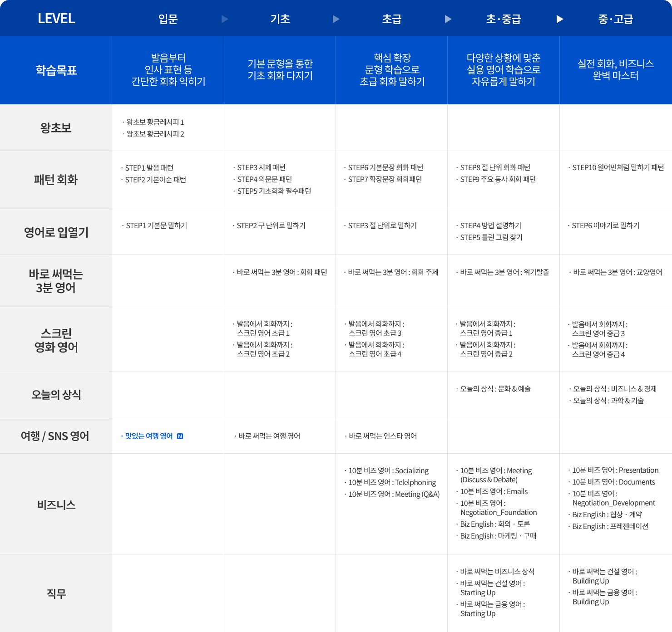Select the 초·중급 level header
Screen dimensions: 672x632
click(504, 19)
